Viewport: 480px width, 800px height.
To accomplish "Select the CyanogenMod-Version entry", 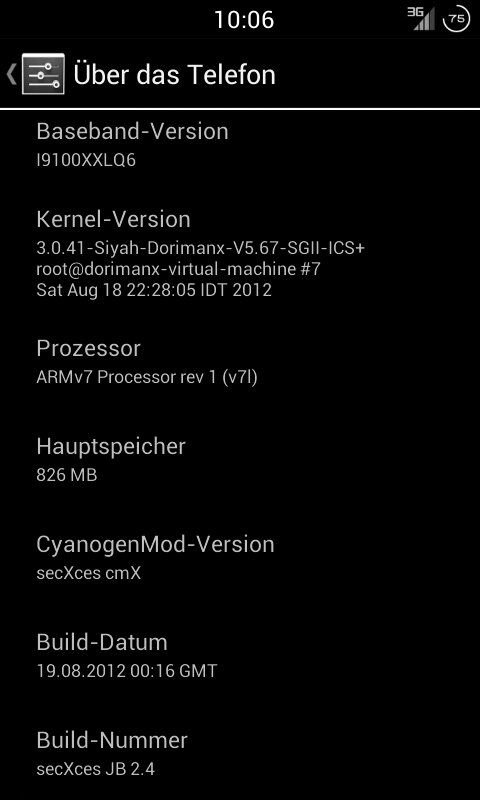I will pyautogui.click(x=240, y=558).
